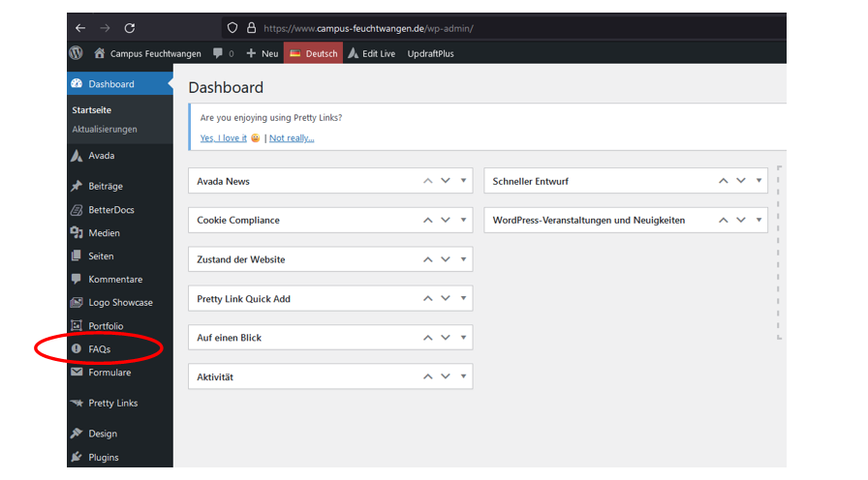Click the Kommentare speech bubble icon
Image resolution: width=868 pixels, height=480 pixels.
[x=77, y=280]
